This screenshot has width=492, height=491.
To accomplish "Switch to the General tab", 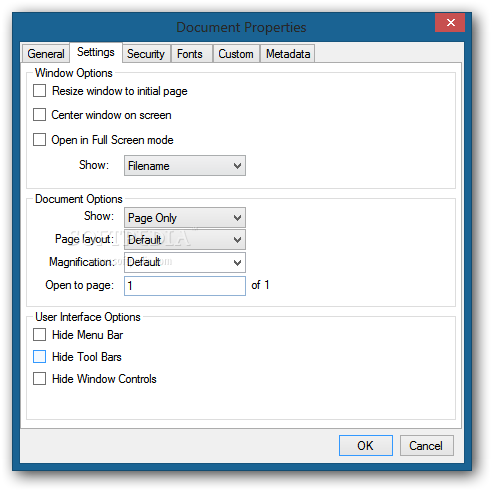I will pos(46,54).
